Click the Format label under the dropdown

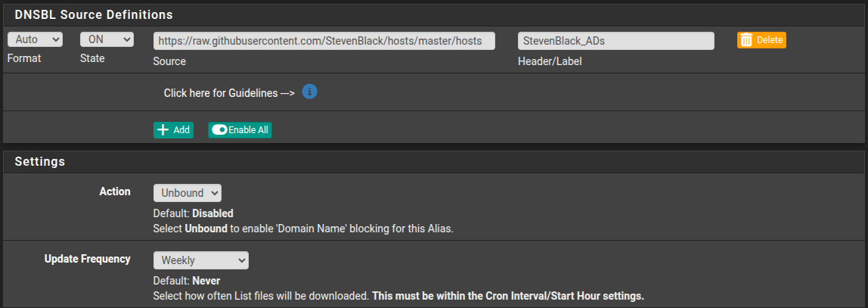point(24,58)
